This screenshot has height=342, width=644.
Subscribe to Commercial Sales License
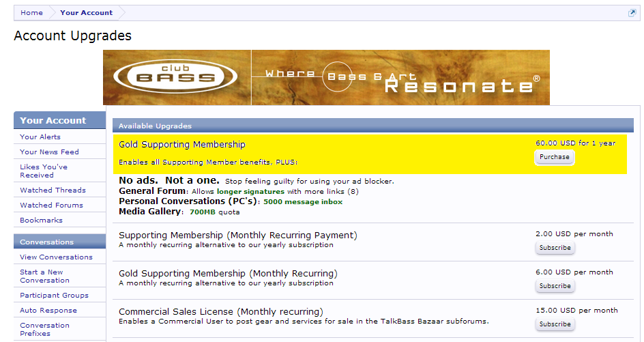(555, 324)
